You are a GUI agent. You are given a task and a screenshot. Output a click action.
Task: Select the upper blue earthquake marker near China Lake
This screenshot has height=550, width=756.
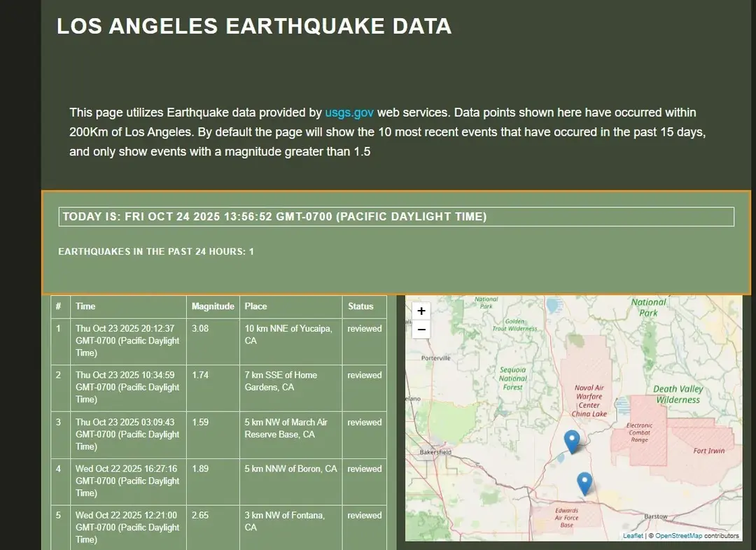(x=572, y=439)
